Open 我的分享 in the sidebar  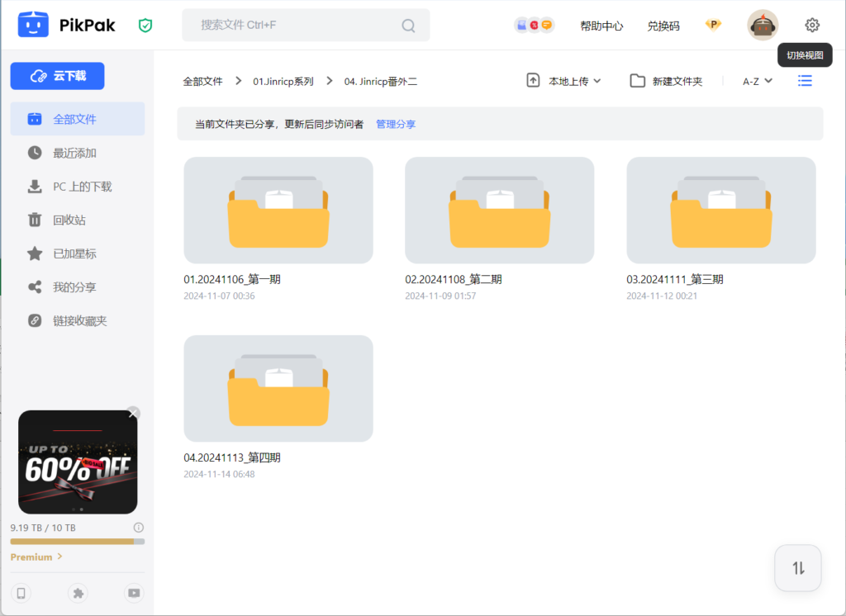[74, 287]
